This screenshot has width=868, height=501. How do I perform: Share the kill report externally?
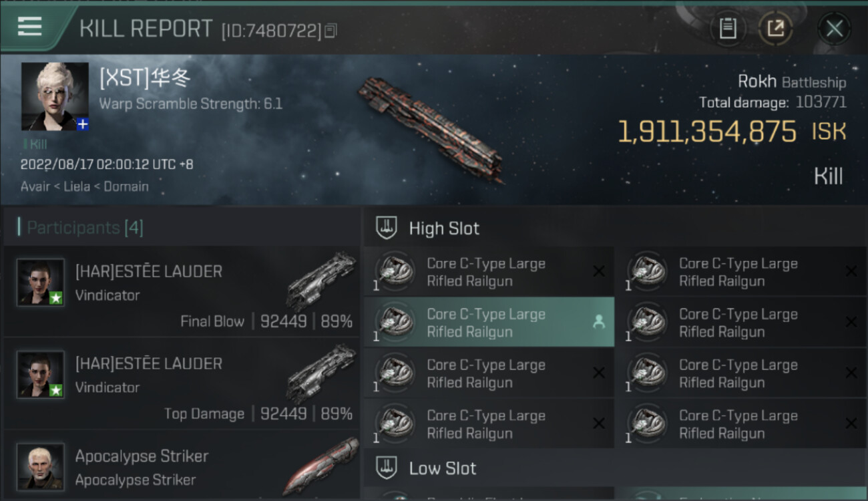click(775, 29)
